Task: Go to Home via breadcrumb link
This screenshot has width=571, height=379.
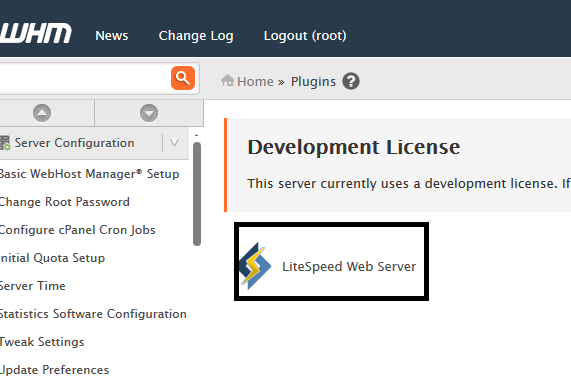Action: [255, 82]
